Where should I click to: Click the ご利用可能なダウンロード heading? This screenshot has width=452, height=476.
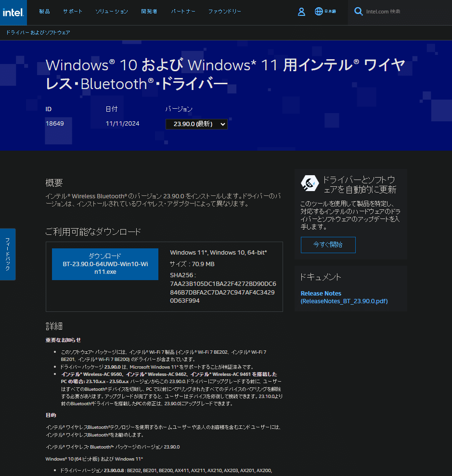pos(93,232)
